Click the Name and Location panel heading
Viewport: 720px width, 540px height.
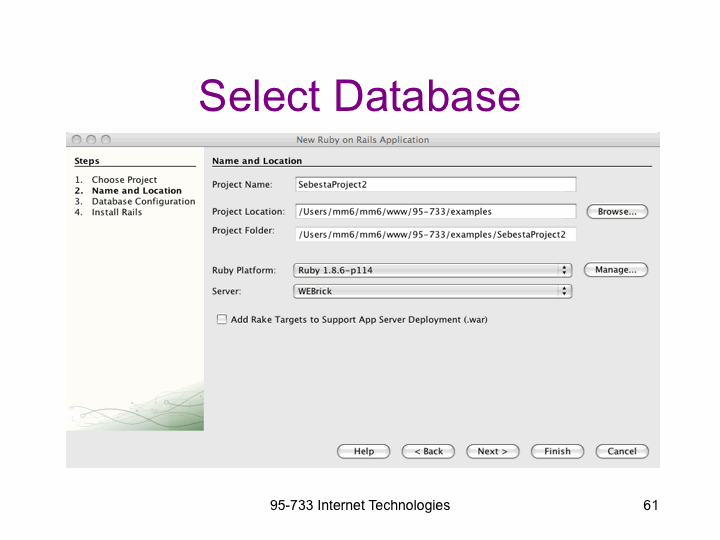pyautogui.click(x=257, y=161)
